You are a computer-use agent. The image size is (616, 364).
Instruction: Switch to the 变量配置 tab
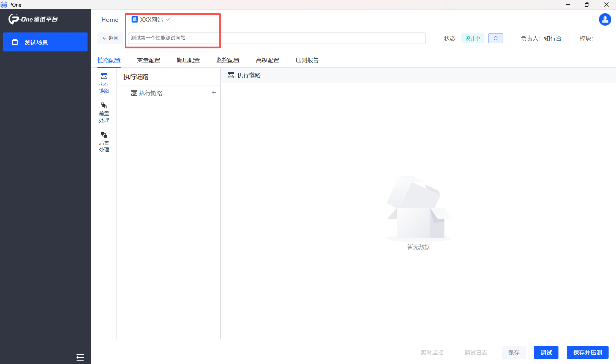pos(148,60)
